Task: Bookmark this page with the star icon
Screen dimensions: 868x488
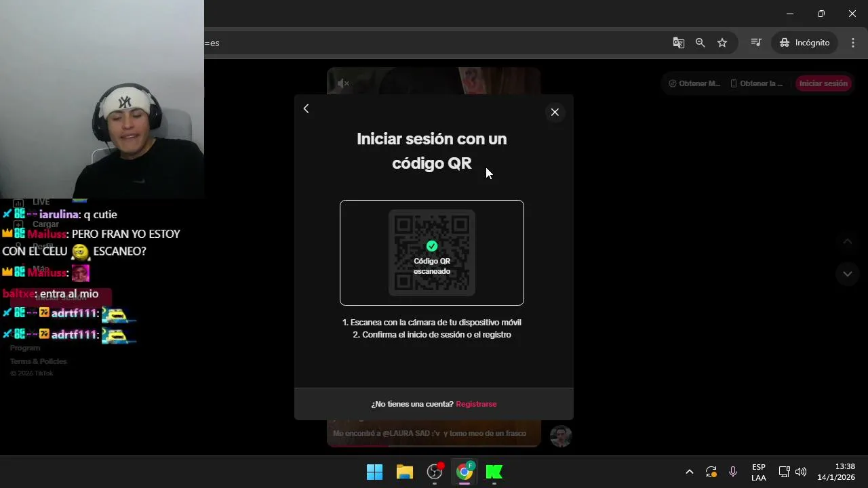Action: tap(722, 43)
